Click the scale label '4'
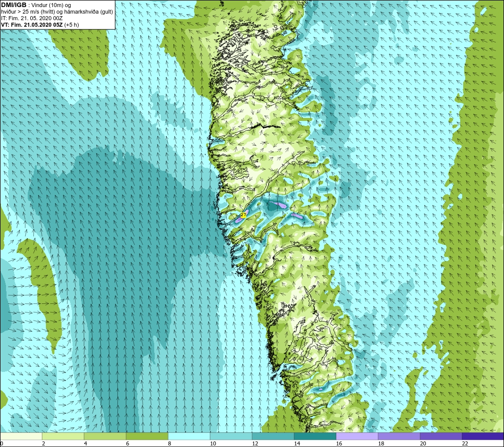The height and width of the screenshot is (447, 504). pyautogui.click(x=86, y=443)
